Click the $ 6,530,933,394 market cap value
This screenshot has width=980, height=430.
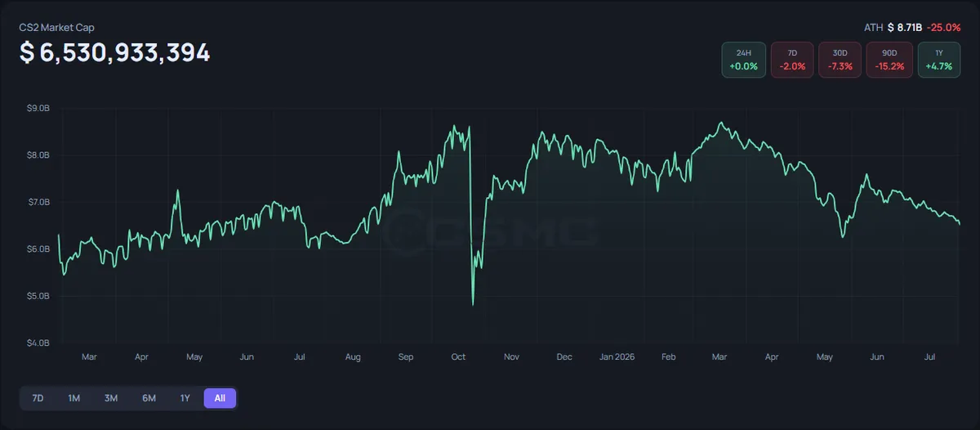coord(115,53)
